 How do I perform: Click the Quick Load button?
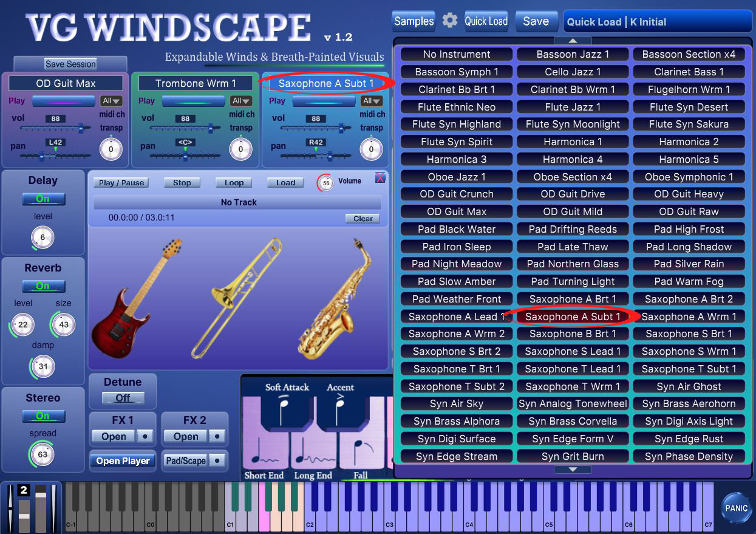[x=486, y=21]
